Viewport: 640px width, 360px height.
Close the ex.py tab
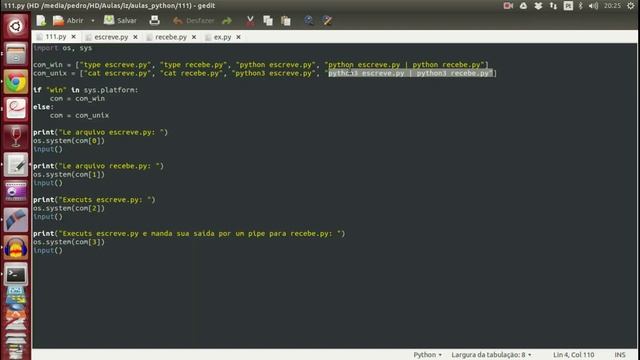pos(238,37)
